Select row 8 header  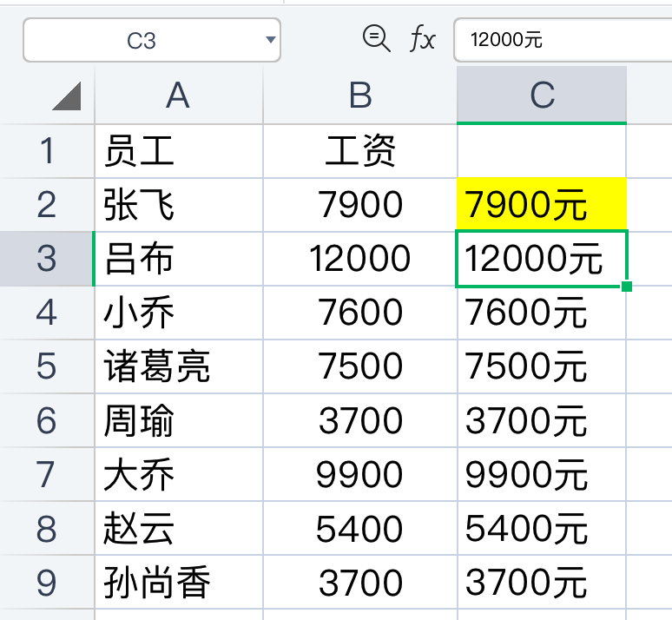point(47,528)
